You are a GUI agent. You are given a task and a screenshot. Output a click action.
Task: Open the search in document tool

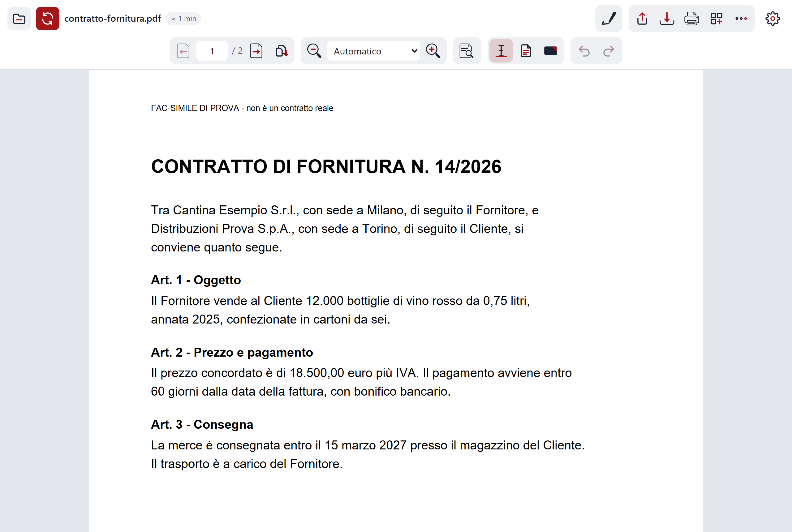467,51
